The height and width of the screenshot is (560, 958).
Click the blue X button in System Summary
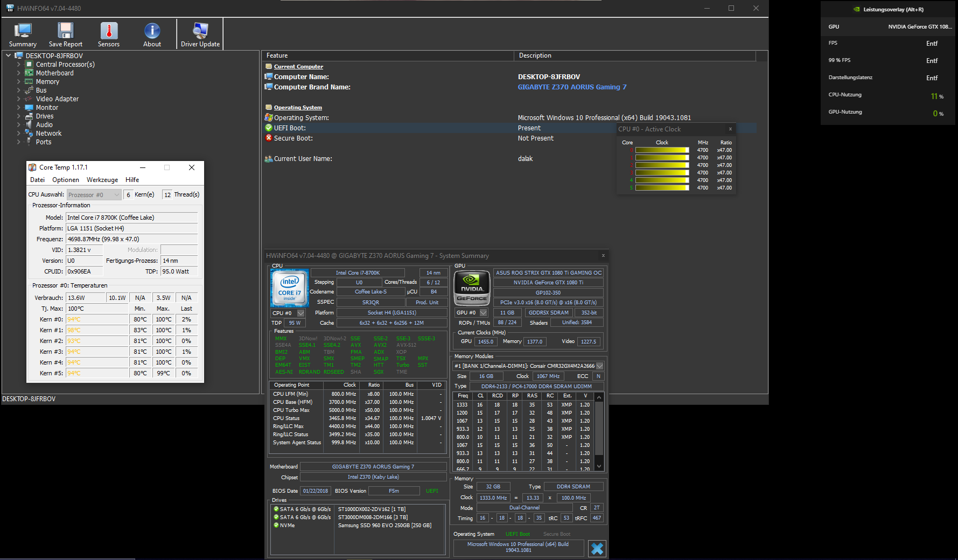(597, 549)
